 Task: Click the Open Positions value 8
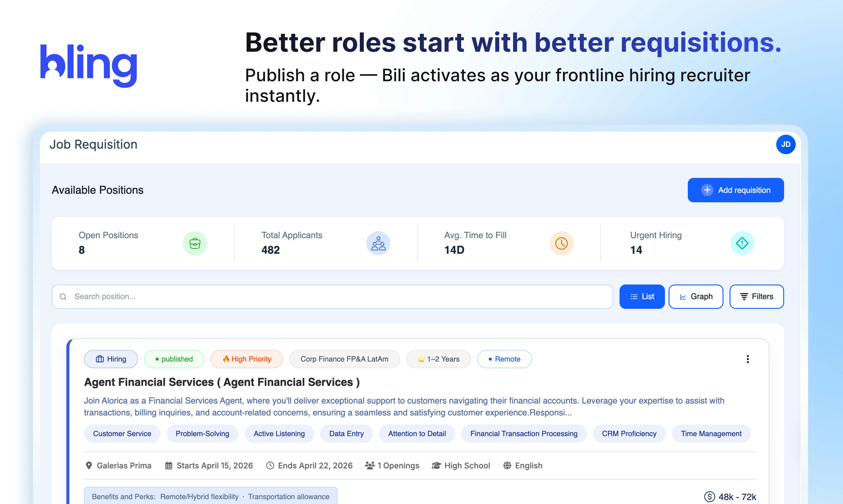pos(82,250)
